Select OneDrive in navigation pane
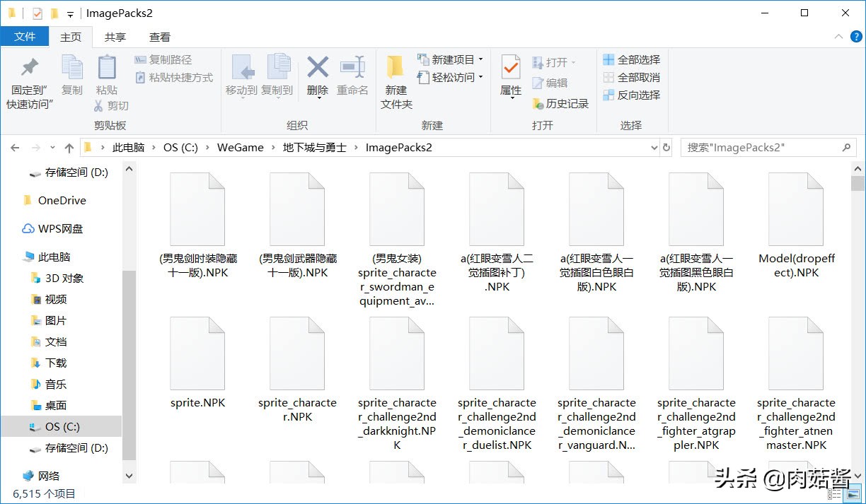Image resolution: width=866 pixels, height=504 pixels. coord(62,201)
